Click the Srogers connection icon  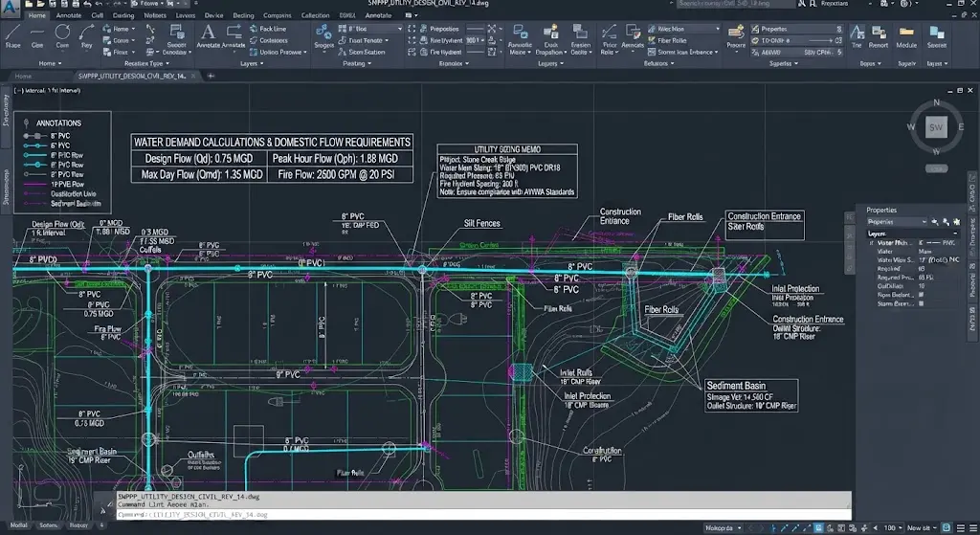point(323,36)
